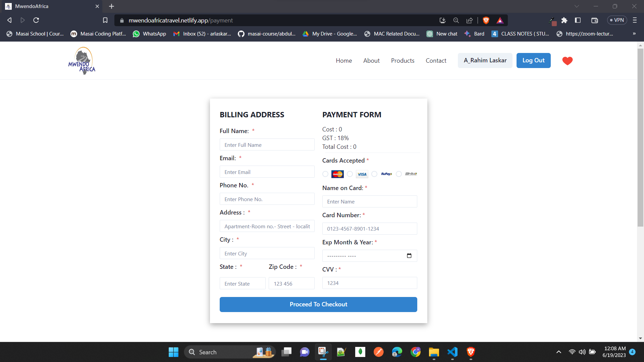Open the Contact nav link
This screenshot has width=644, height=362.
tap(436, 61)
